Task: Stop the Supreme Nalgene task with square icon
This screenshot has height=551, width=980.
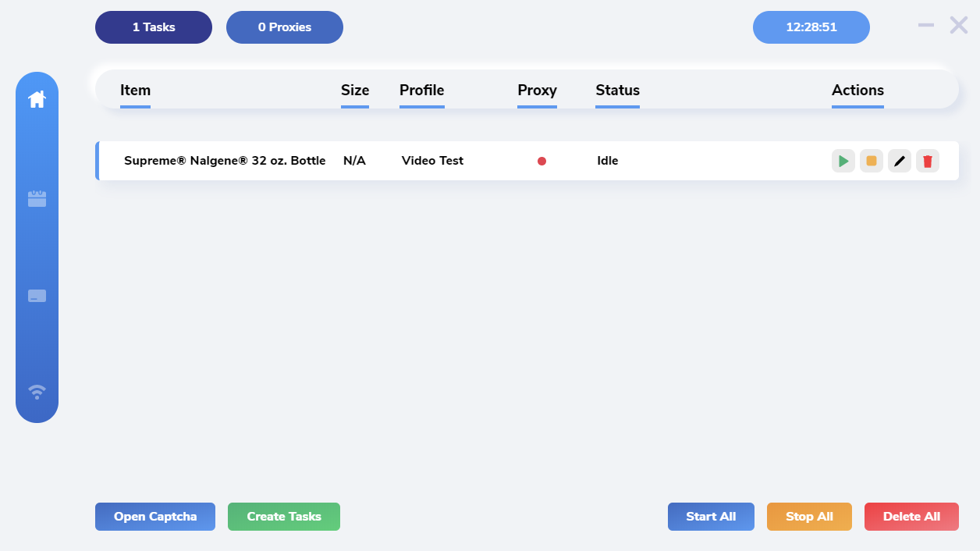Action: (872, 161)
